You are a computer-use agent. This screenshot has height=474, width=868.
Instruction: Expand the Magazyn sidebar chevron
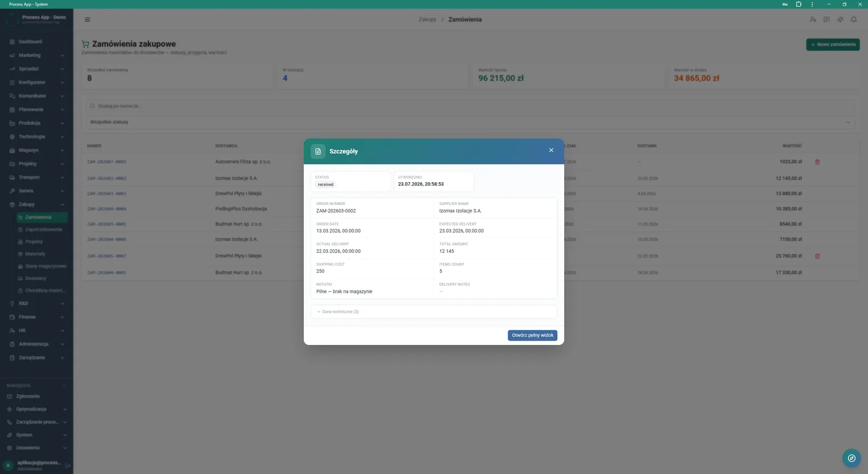(62, 150)
